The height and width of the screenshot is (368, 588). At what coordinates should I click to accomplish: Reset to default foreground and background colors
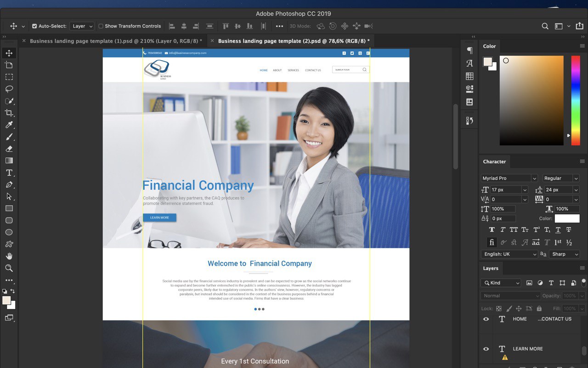coord(5,291)
